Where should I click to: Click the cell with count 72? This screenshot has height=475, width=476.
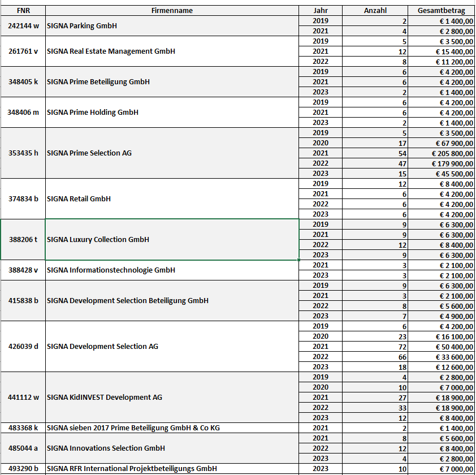(375, 347)
